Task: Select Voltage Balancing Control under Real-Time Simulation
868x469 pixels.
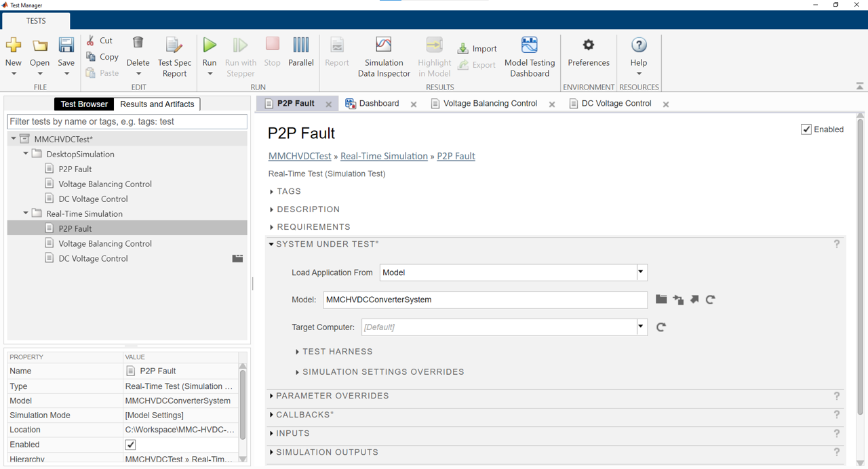Action: [105, 243]
